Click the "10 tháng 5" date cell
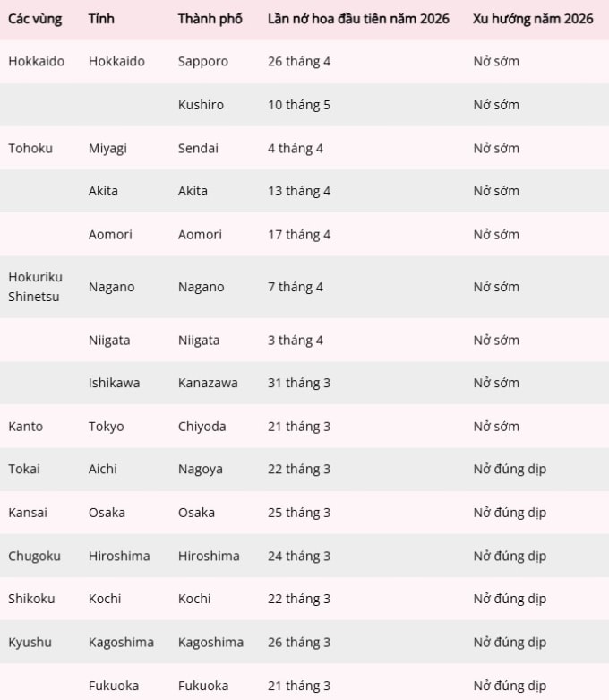Image resolution: width=609 pixels, height=700 pixels. pyautogui.click(x=298, y=105)
